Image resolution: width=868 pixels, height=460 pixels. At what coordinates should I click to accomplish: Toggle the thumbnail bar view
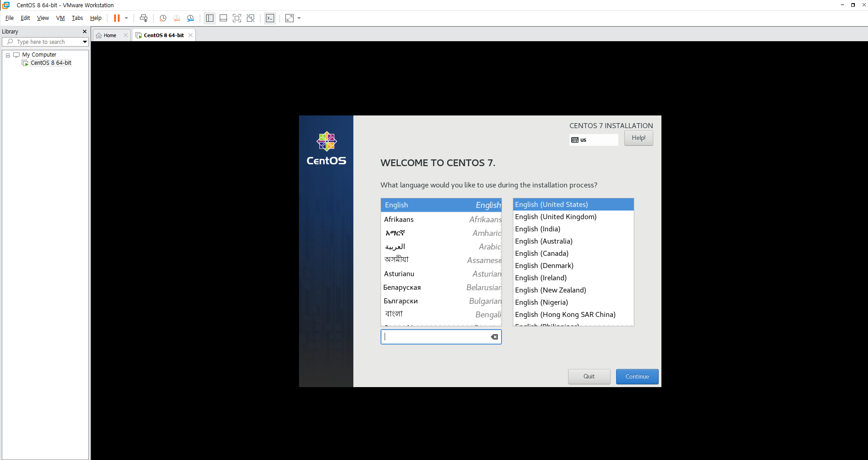point(223,18)
